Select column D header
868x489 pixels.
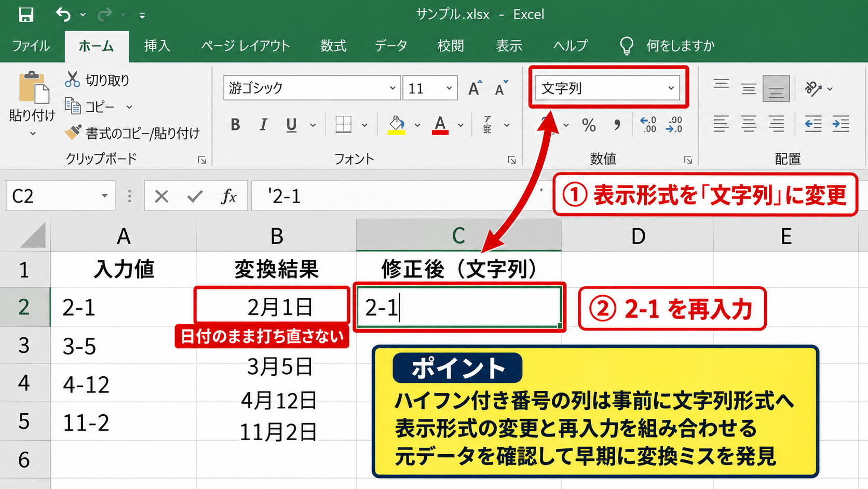(x=638, y=236)
